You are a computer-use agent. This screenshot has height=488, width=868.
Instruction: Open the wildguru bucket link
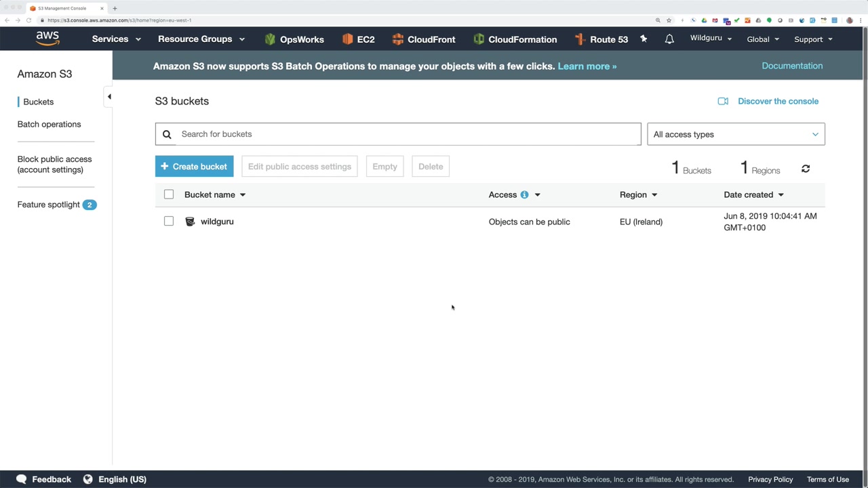(217, 222)
